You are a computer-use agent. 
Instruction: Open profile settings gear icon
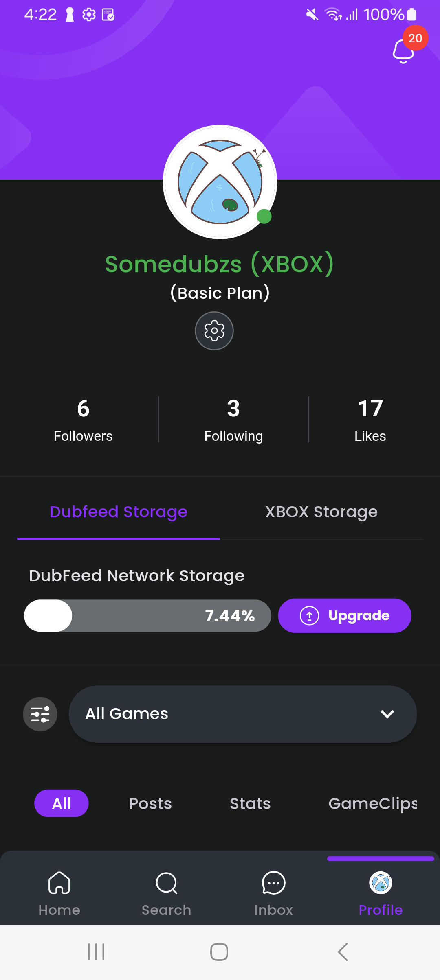click(214, 331)
